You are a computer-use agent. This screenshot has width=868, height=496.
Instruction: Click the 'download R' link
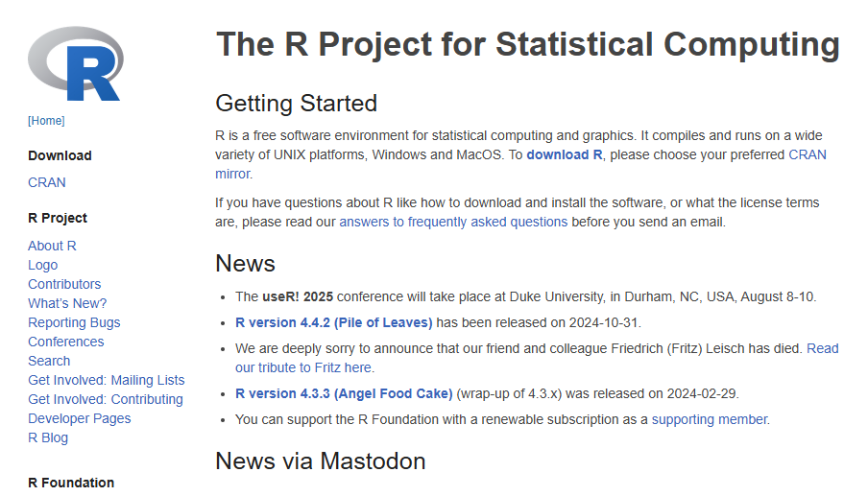[565, 154]
